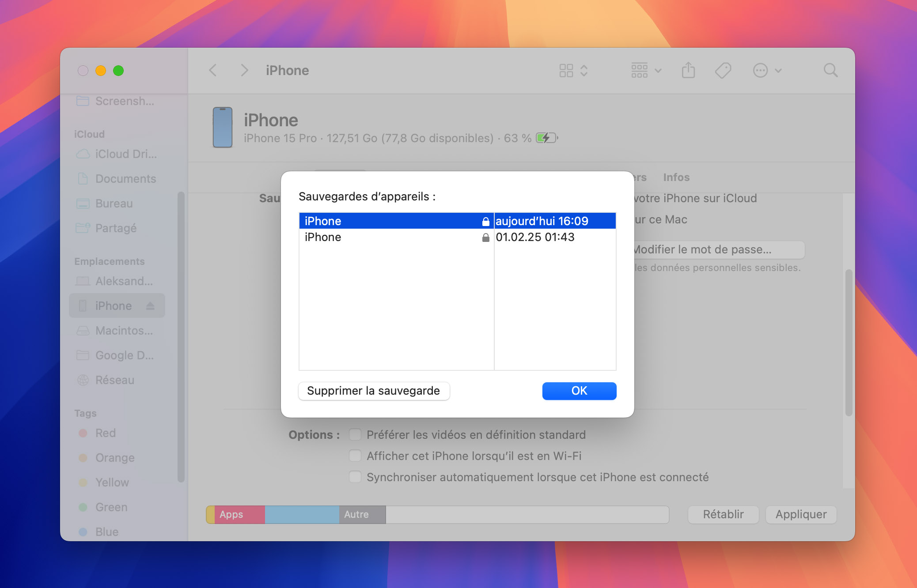The height and width of the screenshot is (588, 917).
Task: Toggle Préférer les vidéos en définition standard
Action: point(355,434)
